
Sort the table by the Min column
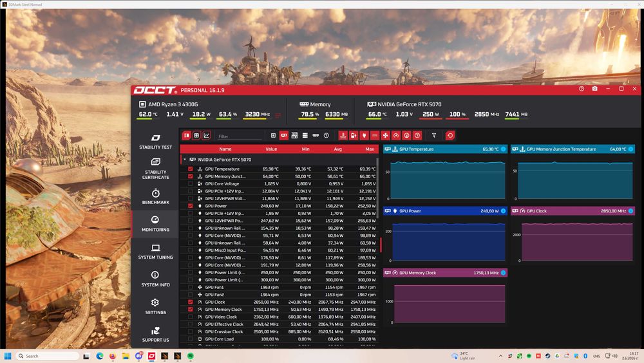point(305,149)
